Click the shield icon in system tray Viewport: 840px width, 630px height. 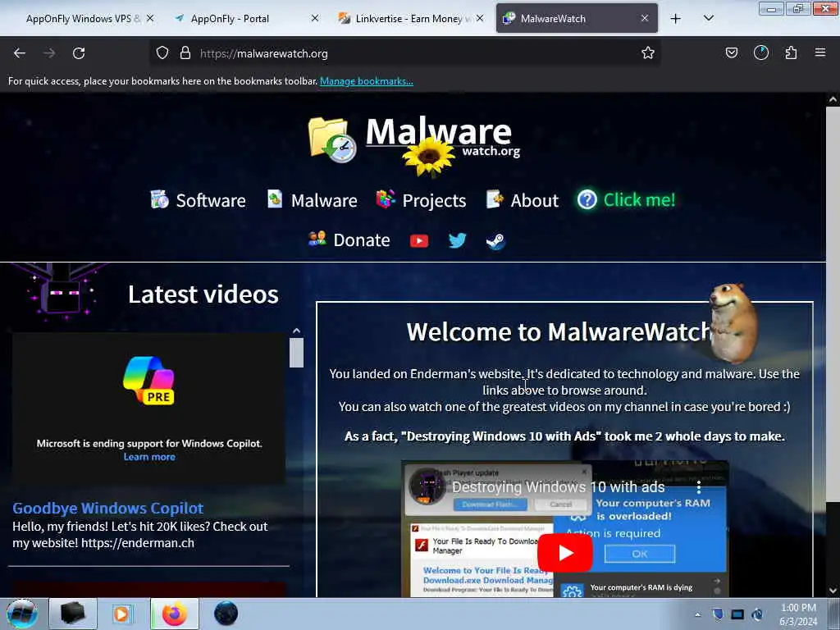click(x=718, y=614)
